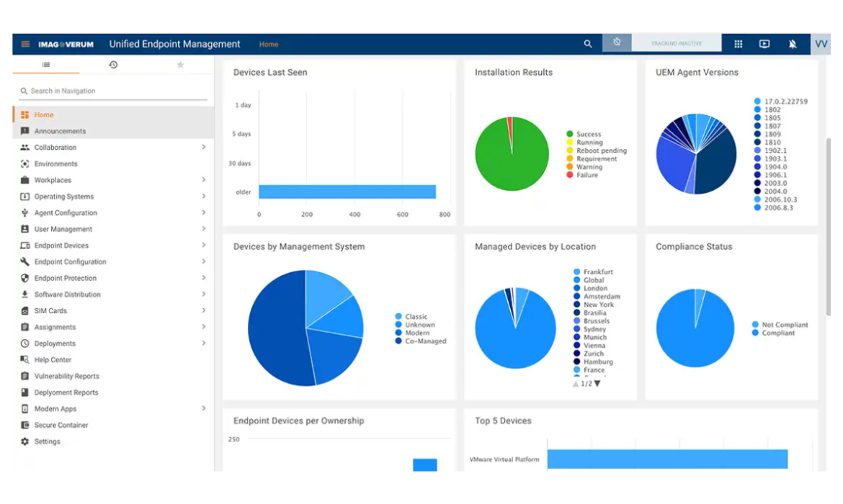
Task: Select the Home tab in the top bar
Action: [x=268, y=44]
